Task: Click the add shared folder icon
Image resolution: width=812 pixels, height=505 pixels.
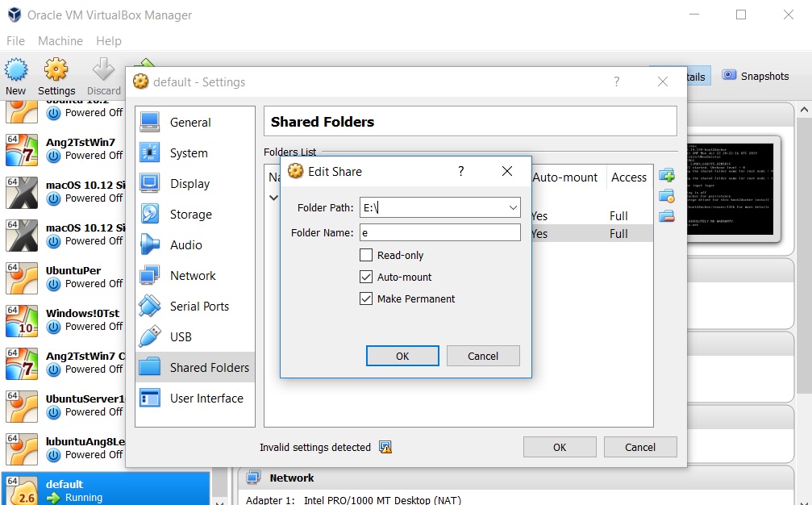Action: click(x=667, y=176)
